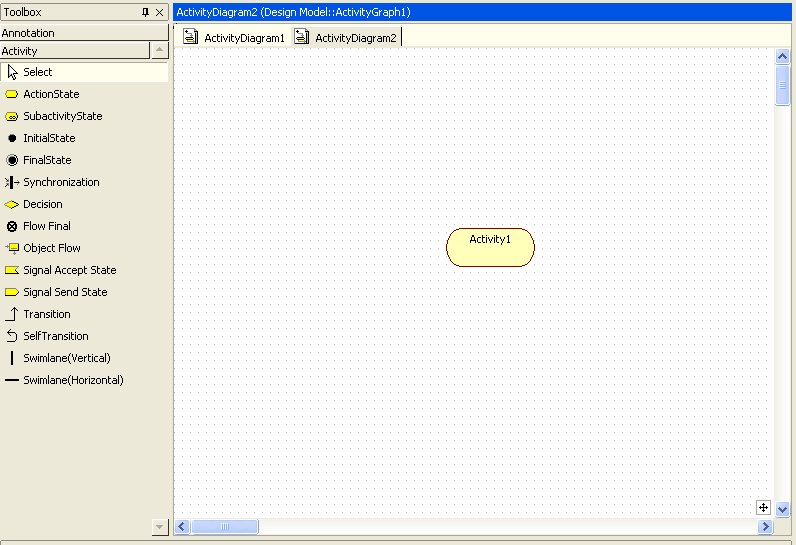Collapse the Activity toolbox category header
Viewport: 796px width, 545px height.
75,51
